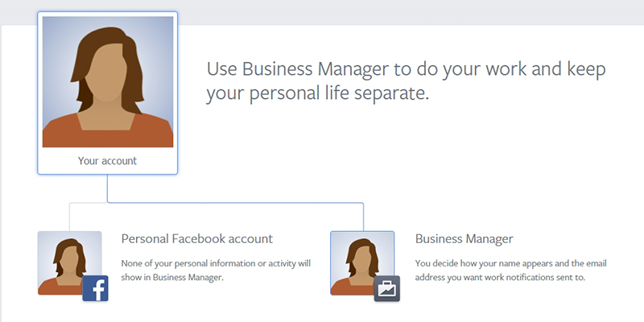The width and height of the screenshot is (644, 322).
Task: Click the 'Your account' label text
Action: (x=107, y=160)
